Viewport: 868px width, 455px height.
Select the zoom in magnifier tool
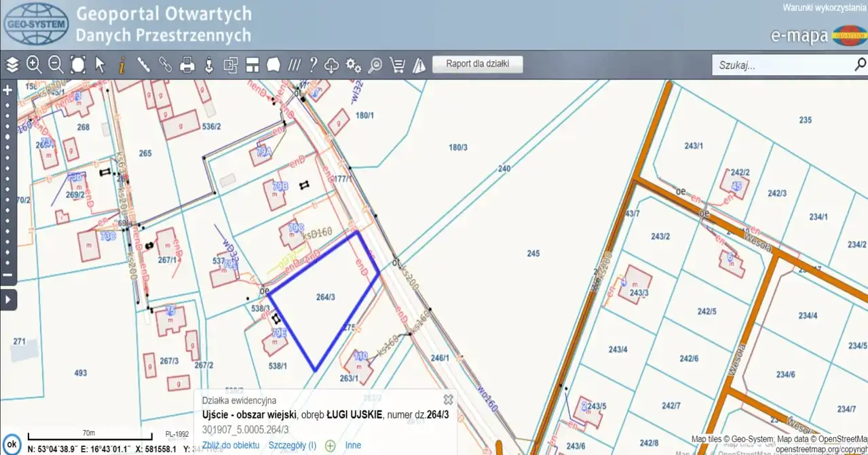click(x=34, y=65)
